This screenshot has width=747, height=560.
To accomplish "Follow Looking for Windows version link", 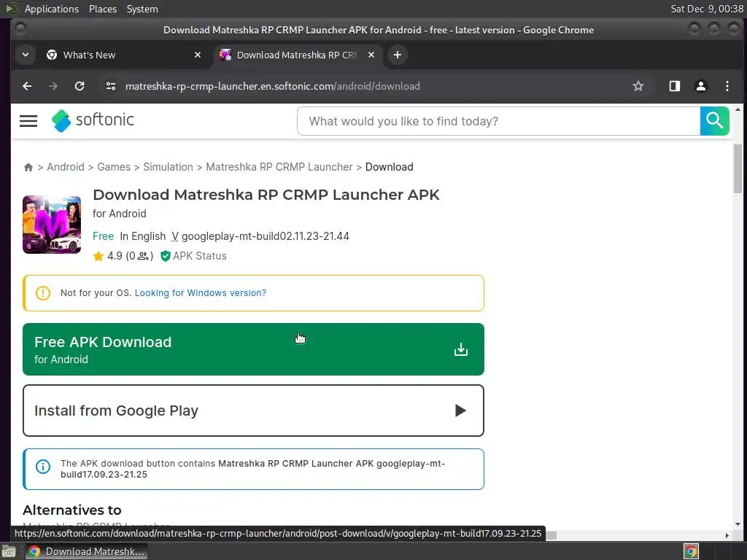I will pyautogui.click(x=201, y=293).
